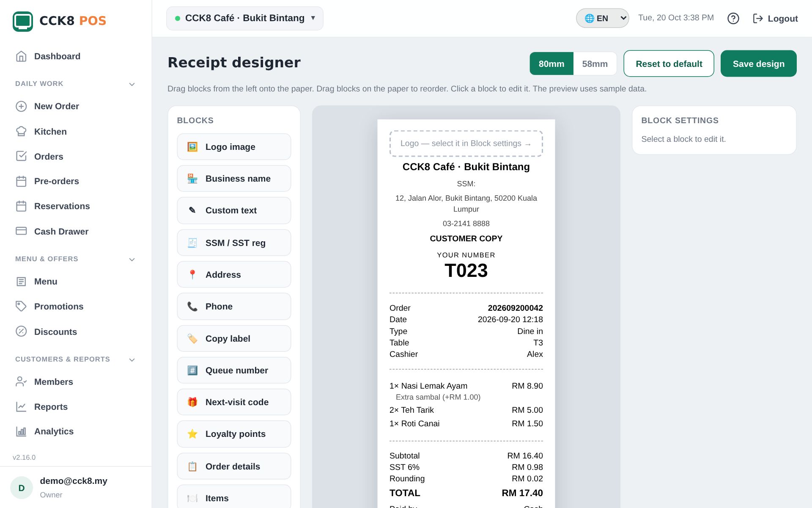The image size is (812, 508).
Task: Click the New Order plus icon
Action: (21, 106)
